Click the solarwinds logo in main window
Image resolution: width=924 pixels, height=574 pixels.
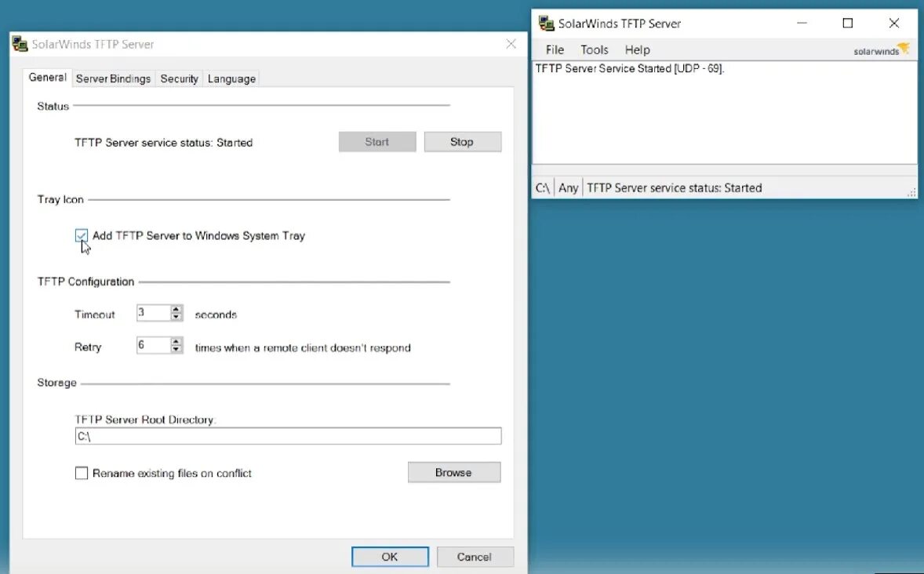point(882,50)
